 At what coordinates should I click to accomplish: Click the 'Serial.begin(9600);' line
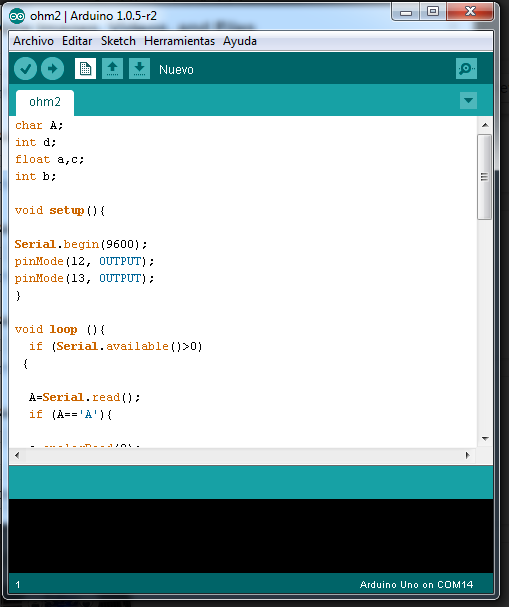tap(81, 244)
